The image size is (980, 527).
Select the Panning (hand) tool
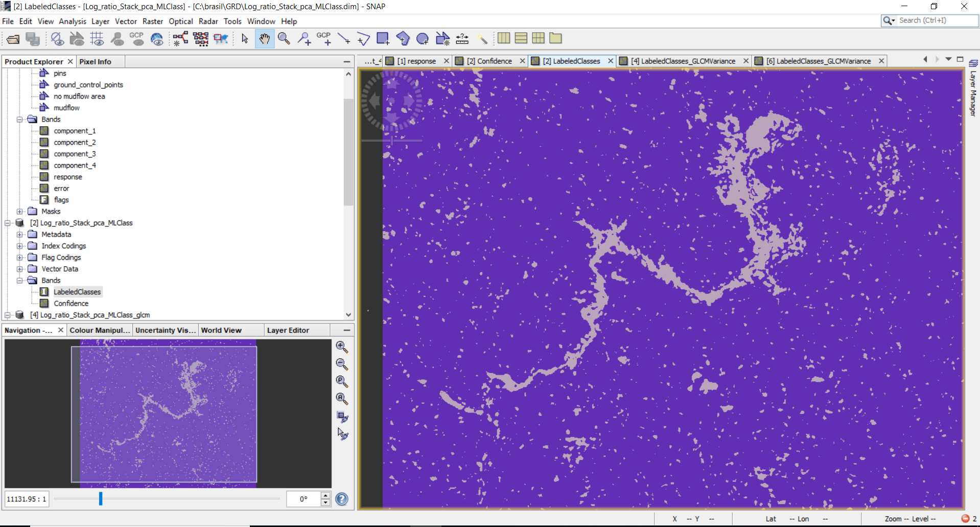tap(264, 39)
